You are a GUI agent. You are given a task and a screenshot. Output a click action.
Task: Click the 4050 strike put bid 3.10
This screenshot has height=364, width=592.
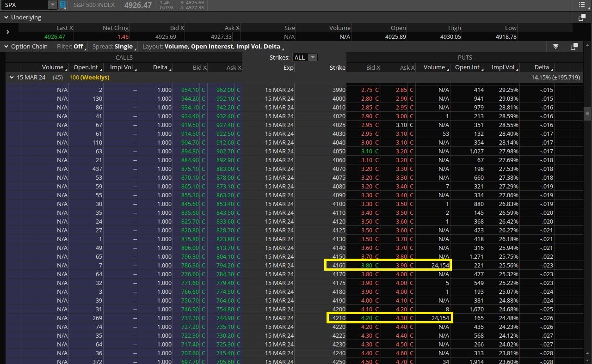click(366, 151)
